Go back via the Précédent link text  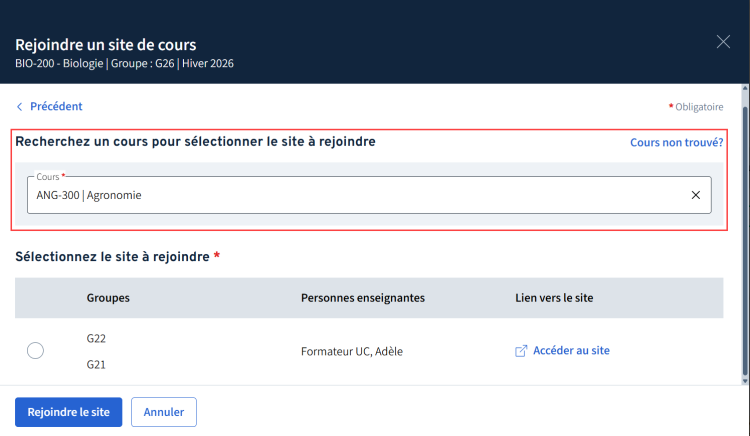pos(56,106)
